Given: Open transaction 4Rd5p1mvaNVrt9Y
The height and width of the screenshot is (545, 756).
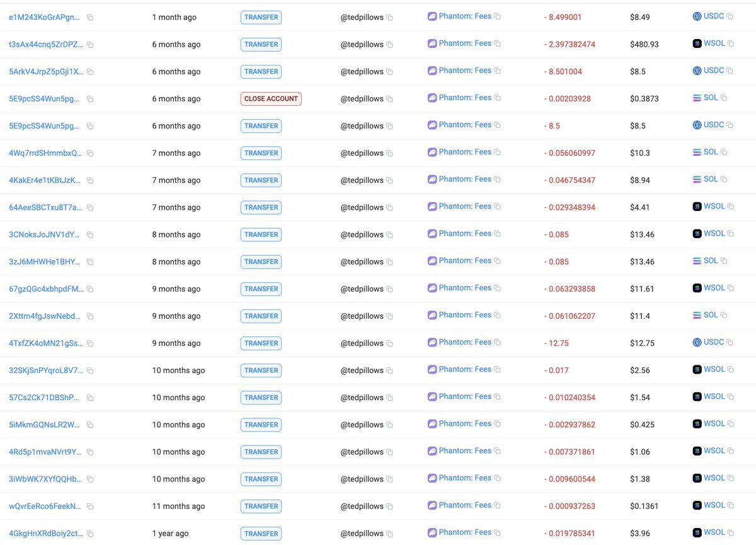Looking at the screenshot, I should point(45,452).
